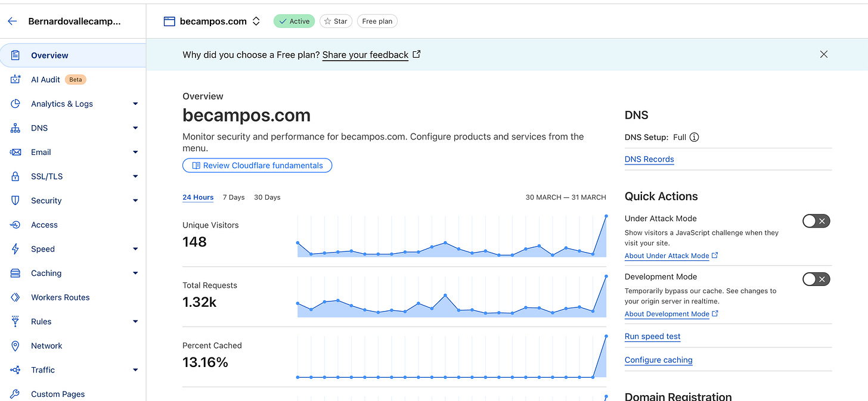
Task: Select the 7 Days time range tab
Action: 234,197
